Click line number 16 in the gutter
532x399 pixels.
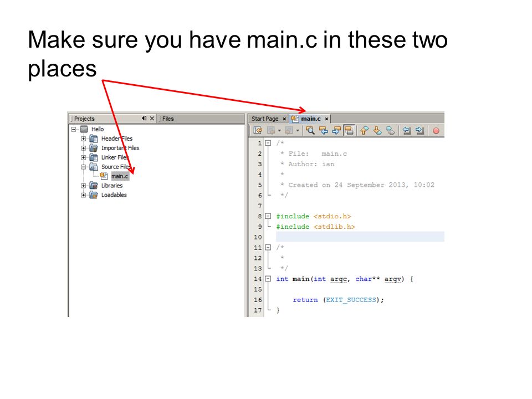pyautogui.click(x=258, y=300)
